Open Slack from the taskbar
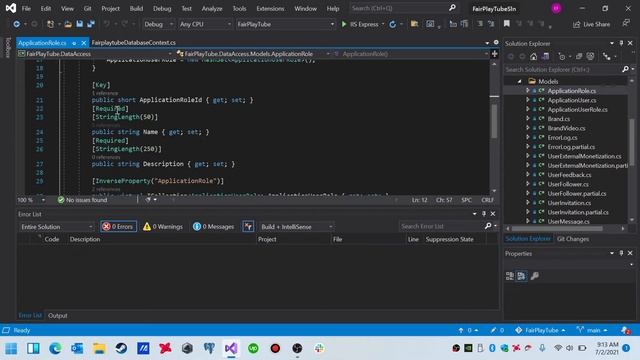This screenshot has height=360, width=640. [x=319, y=348]
